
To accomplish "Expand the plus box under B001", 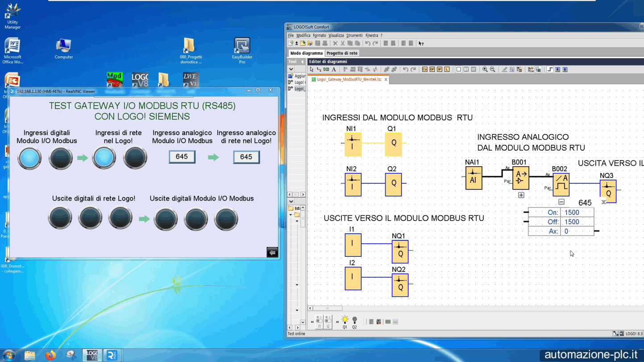I will click(521, 195).
